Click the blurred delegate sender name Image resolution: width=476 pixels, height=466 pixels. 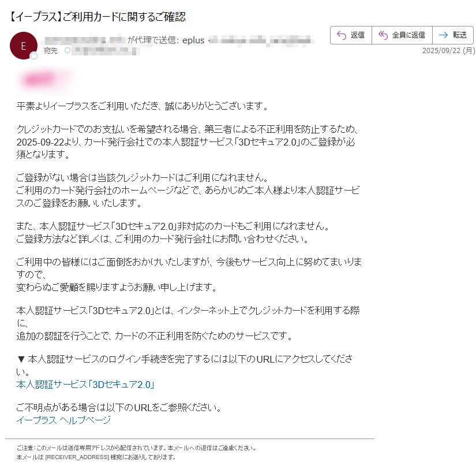point(84,40)
